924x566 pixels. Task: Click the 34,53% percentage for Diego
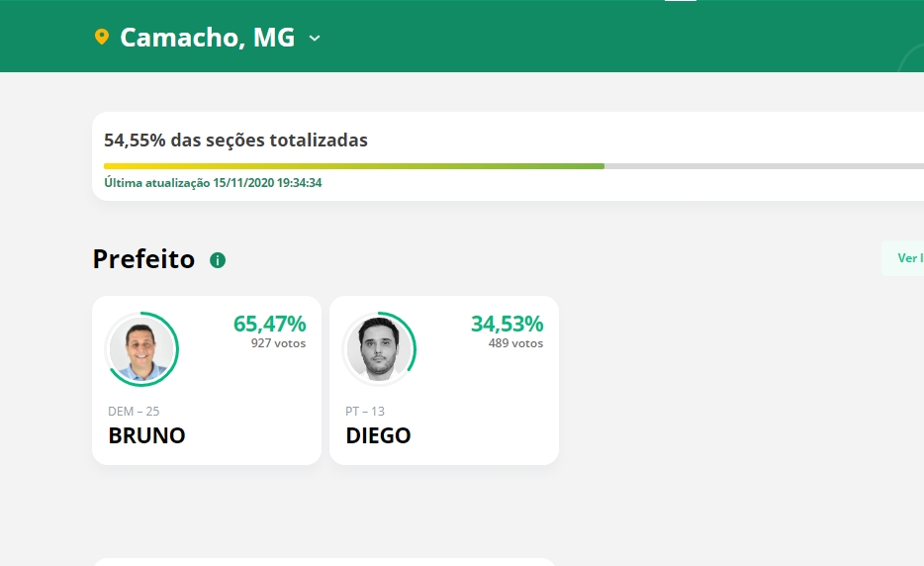[x=507, y=324]
